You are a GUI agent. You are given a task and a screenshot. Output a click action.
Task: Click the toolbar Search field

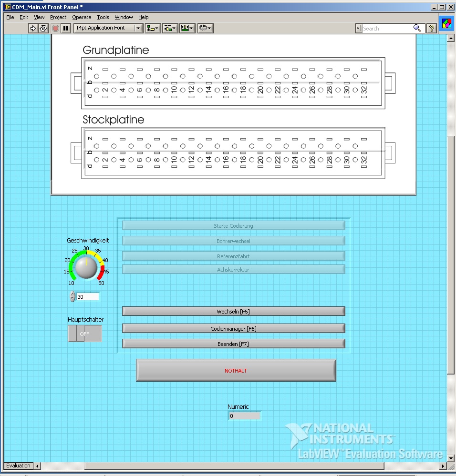[387, 28]
